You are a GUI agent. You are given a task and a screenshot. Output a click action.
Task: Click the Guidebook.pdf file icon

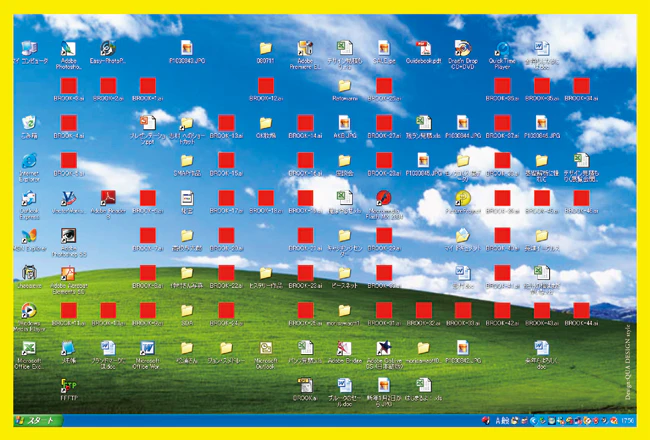(423, 49)
